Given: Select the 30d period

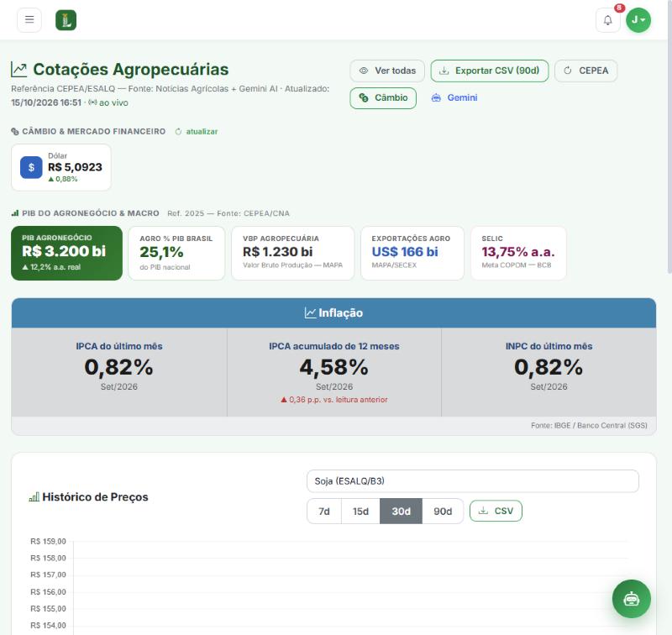Looking at the screenshot, I should (x=402, y=512).
